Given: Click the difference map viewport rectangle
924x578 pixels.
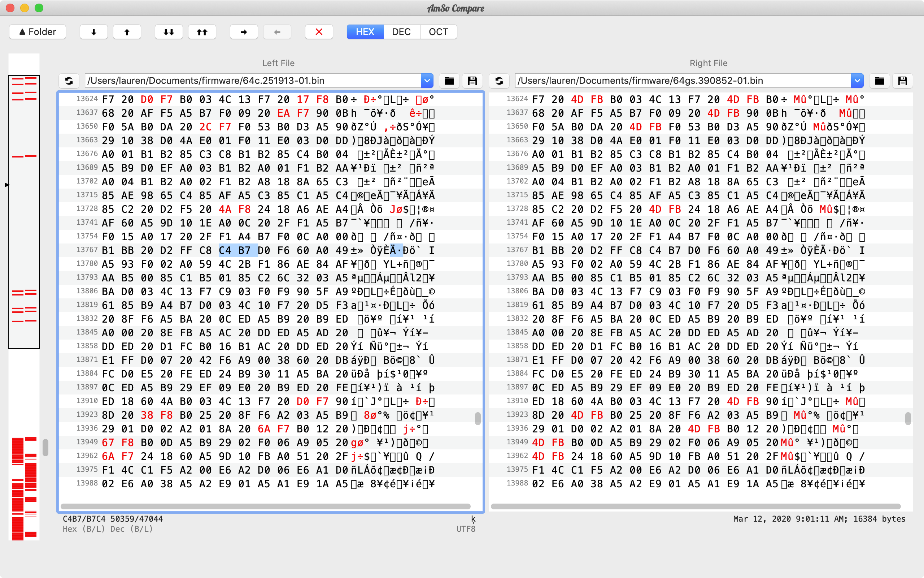Looking at the screenshot, I should click(x=24, y=212).
